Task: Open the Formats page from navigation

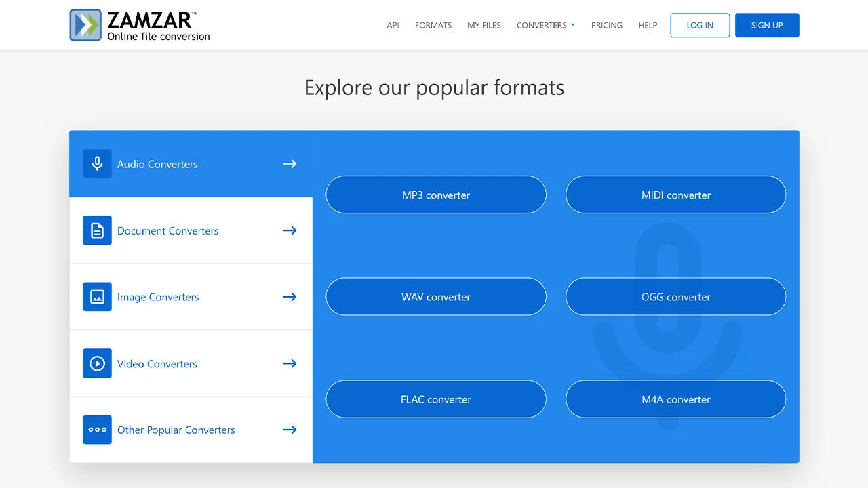Action: 433,25
